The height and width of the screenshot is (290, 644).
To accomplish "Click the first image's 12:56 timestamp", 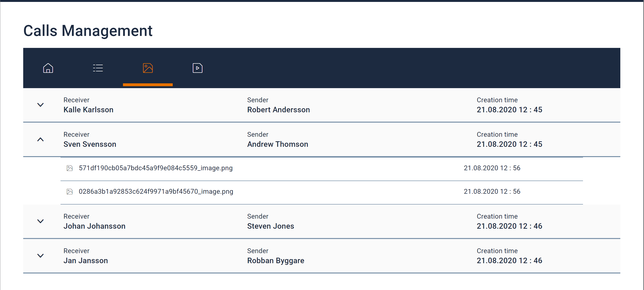I will [492, 168].
